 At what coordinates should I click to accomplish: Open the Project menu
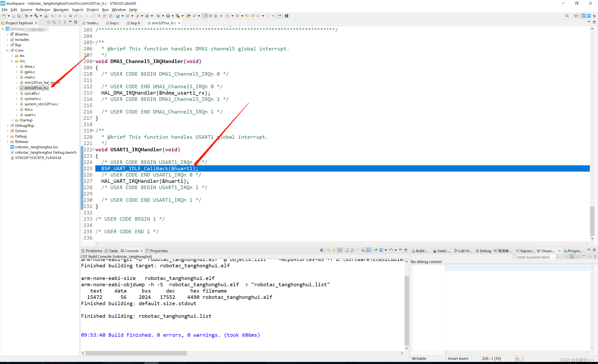(93, 10)
